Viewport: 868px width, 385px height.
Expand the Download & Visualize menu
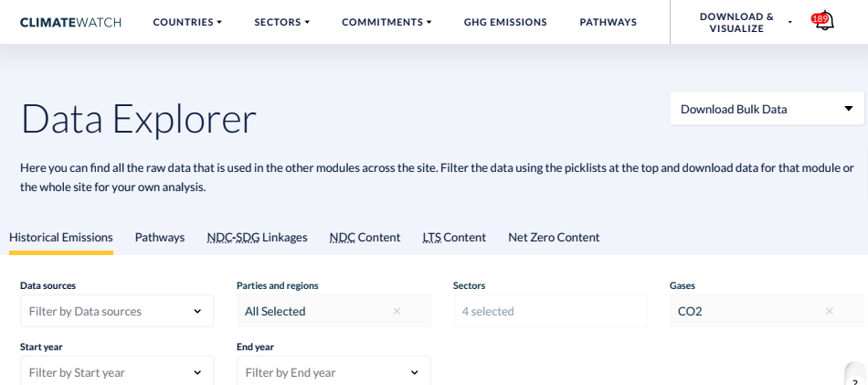pos(745,22)
